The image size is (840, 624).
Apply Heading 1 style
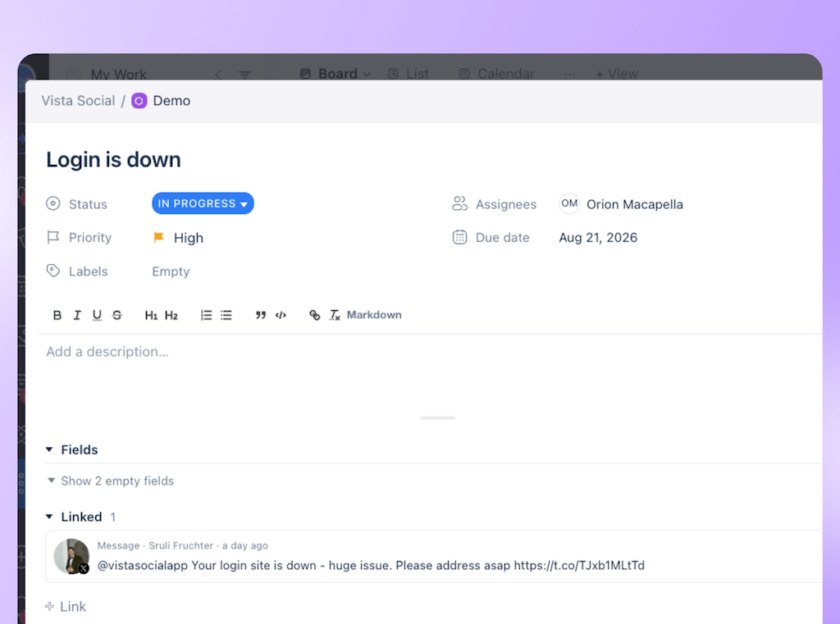pos(151,316)
